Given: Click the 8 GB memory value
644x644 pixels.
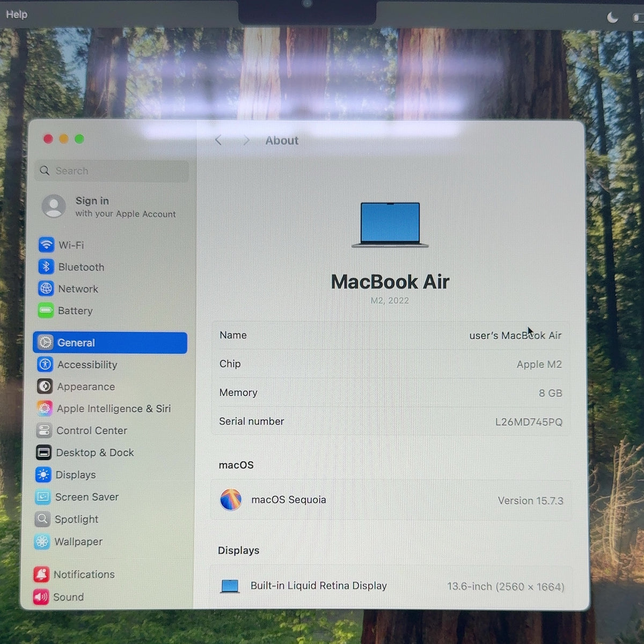Looking at the screenshot, I should 551,393.
